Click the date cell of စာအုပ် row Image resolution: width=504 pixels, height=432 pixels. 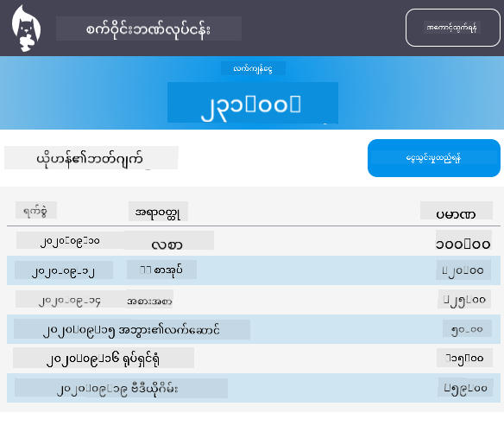coord(64,270)
